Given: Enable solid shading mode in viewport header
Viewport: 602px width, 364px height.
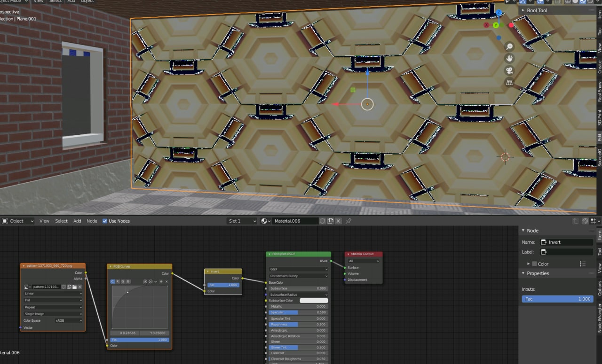Looking at the screenshot, I should 575,1.
